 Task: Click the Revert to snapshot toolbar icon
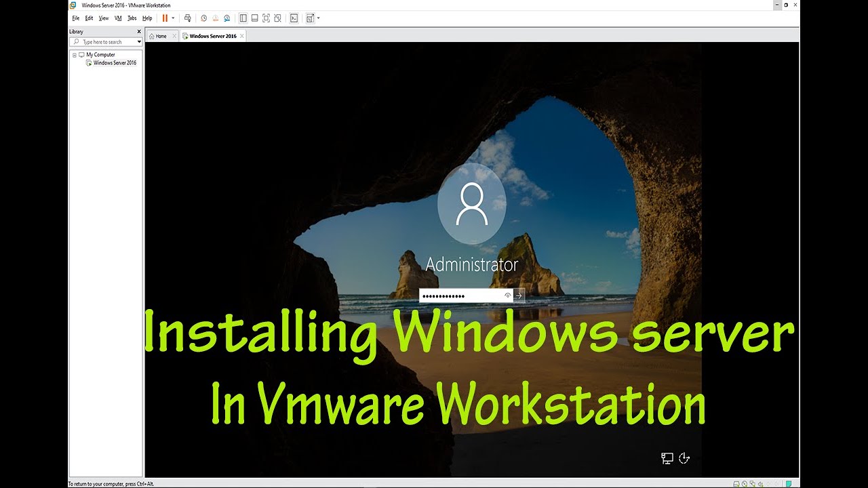click(x=215, y=18)
